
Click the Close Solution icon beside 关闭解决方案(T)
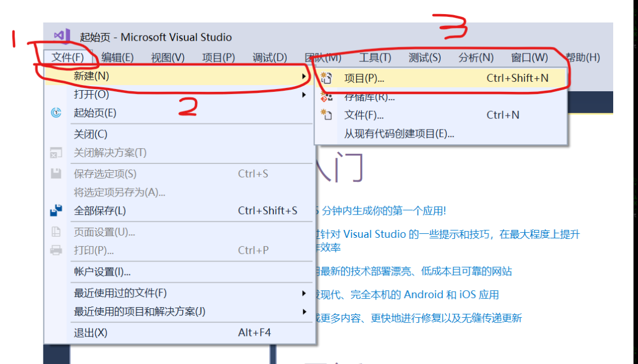[x=55, y=153]
